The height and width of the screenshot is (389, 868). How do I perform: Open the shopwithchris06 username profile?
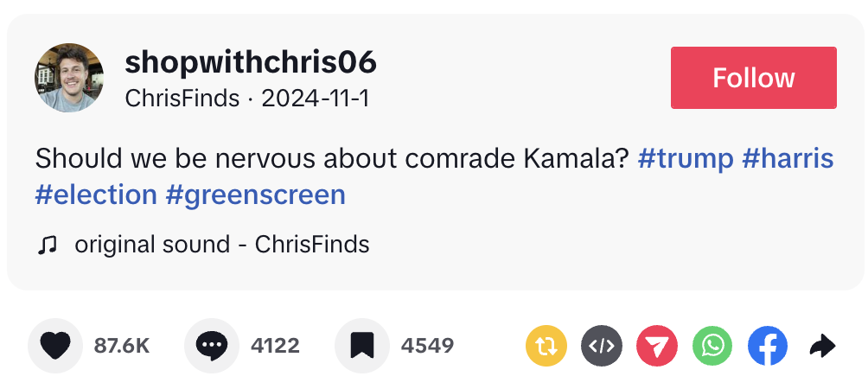pyautogui.click(x=251, y=62)
